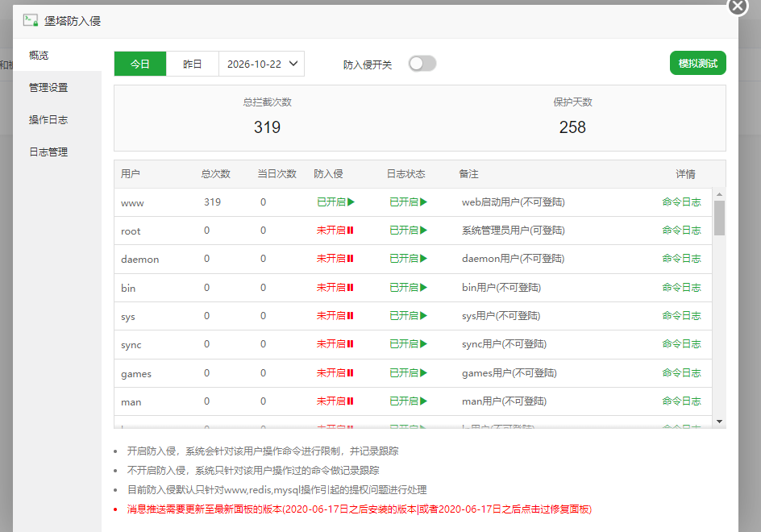Click the root user name cell
The image size is (761, 532).
coord(131,231)
